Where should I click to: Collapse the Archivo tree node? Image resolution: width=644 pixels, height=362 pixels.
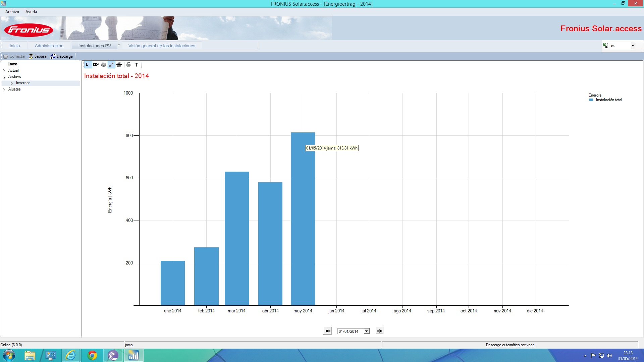click(x=4, y=77)
